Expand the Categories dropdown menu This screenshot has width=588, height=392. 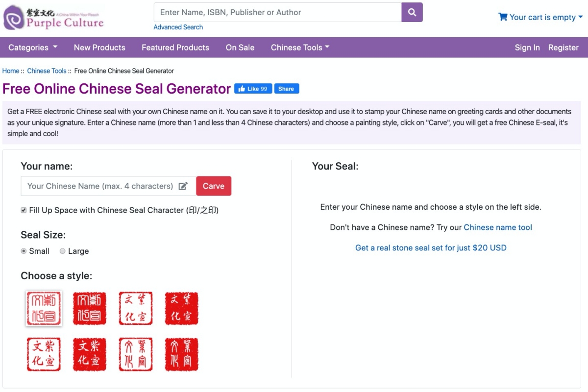(x=33, y=48)
